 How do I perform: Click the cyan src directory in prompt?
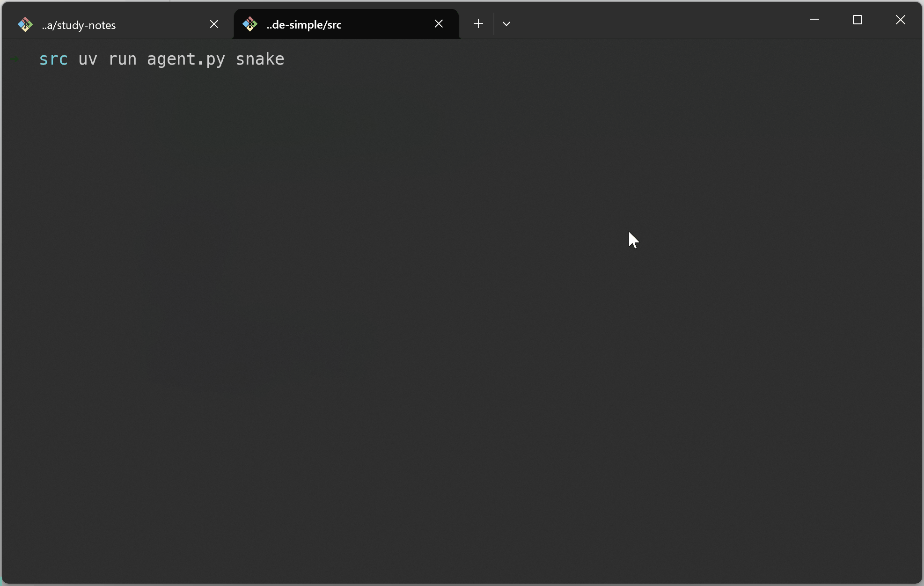pos(53,59)
